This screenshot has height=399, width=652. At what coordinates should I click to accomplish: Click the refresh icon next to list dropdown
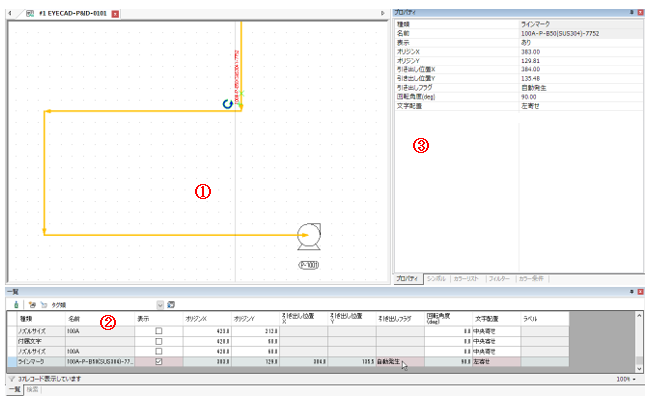[x=171, y=305]
